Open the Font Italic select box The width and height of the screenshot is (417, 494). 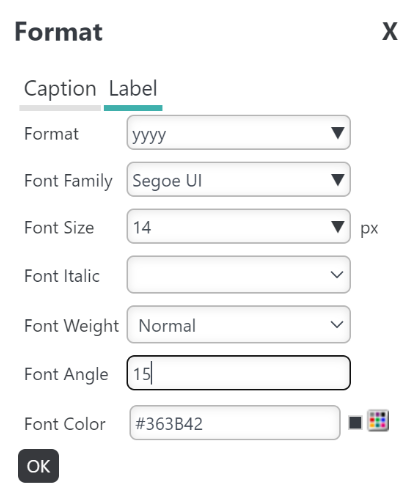239,275
